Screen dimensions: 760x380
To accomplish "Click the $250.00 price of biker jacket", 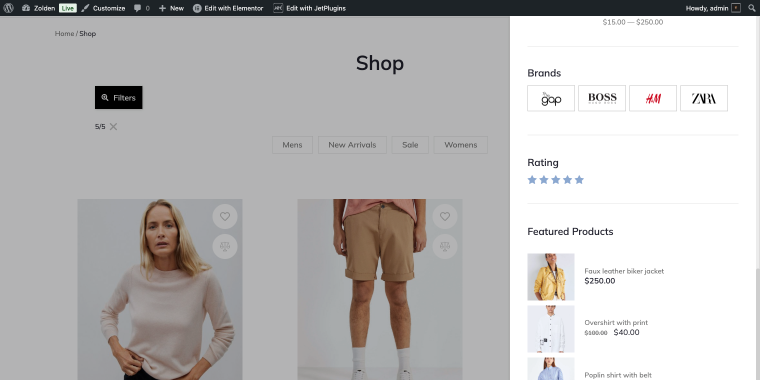I will coord(600,281).
